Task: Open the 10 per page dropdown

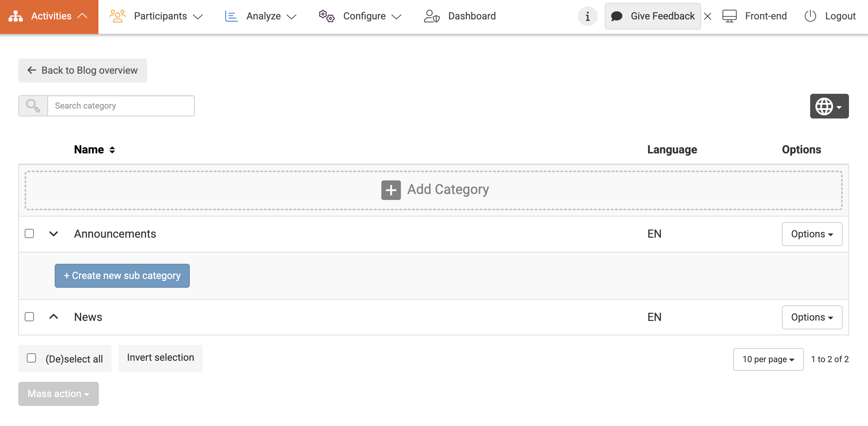Action: click(768, 359)
